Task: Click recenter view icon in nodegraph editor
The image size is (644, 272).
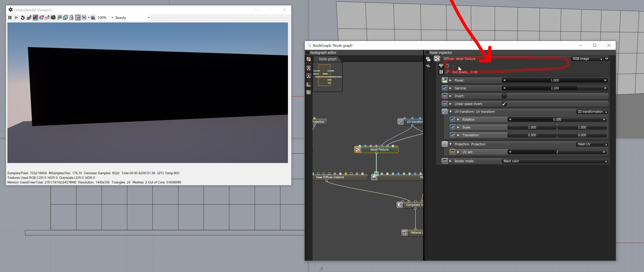Action: coord(309,59)
